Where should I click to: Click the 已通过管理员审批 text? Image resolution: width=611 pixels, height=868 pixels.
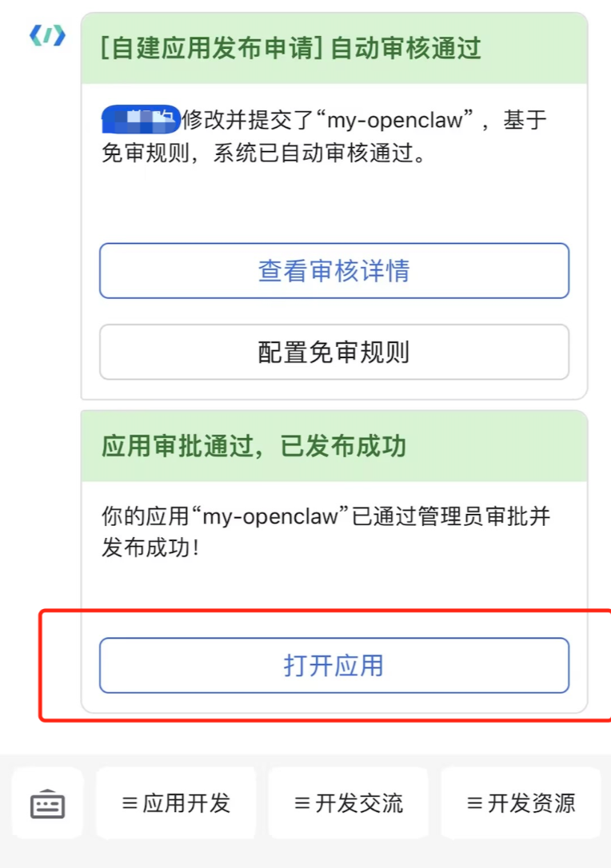(x=432, y=516)
